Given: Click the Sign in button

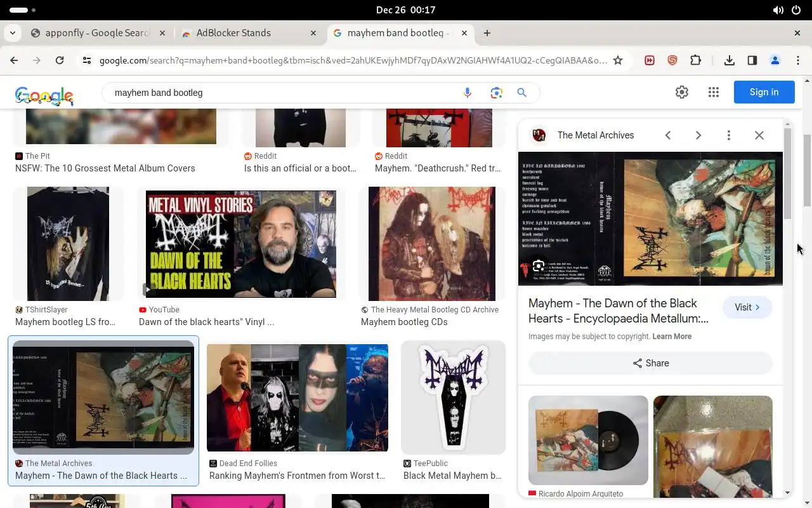Looking at the screenshot, I should tap(764, 92).
